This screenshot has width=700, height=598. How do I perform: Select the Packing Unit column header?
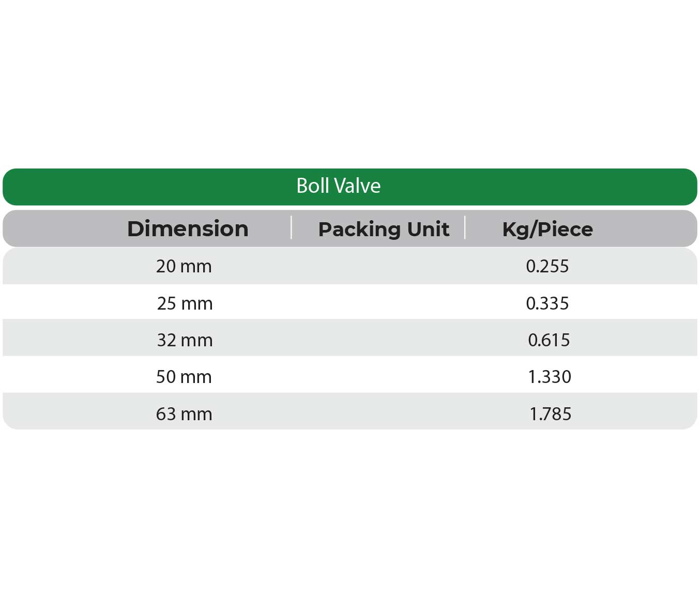(383, 229)
